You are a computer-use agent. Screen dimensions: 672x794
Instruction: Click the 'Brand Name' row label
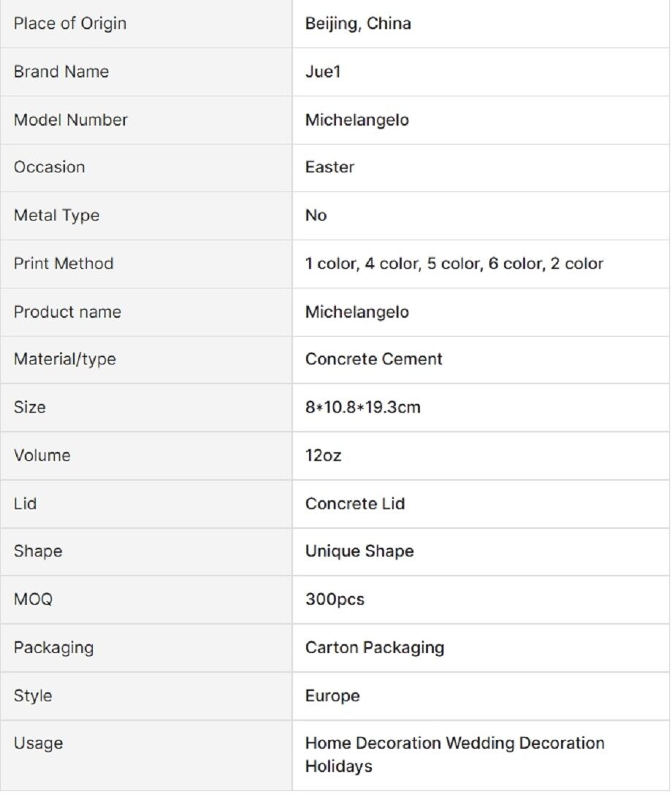[61, 72]
